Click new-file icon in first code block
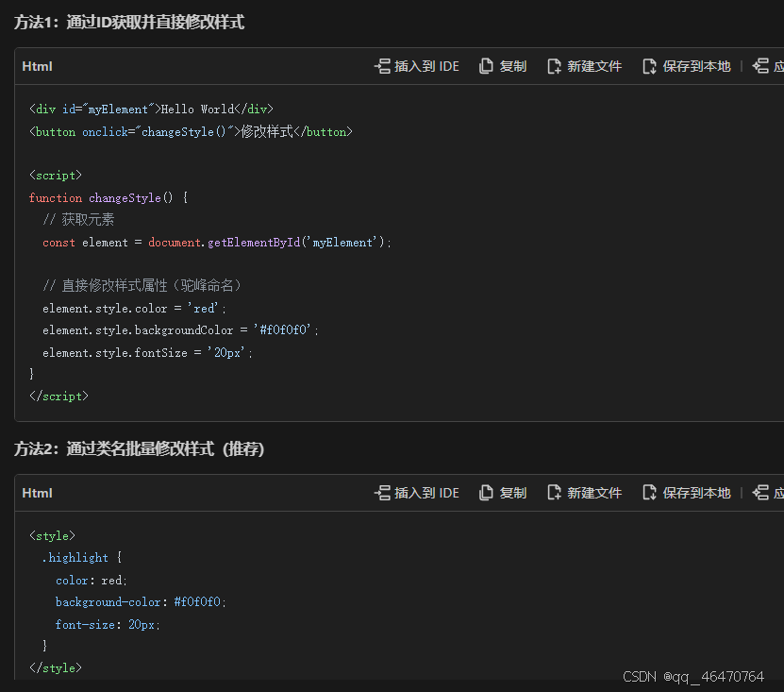The image size is (784, 692). pyautogui.click(x=554, y=66)
